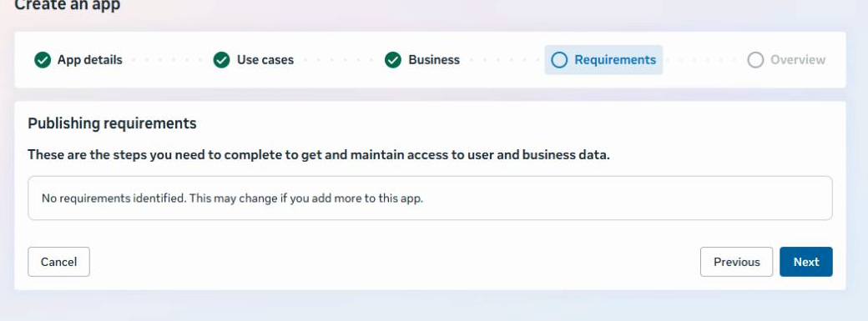Screen dimensions: 868x321
Task: Go to the Business step
Action: point(422,60)
